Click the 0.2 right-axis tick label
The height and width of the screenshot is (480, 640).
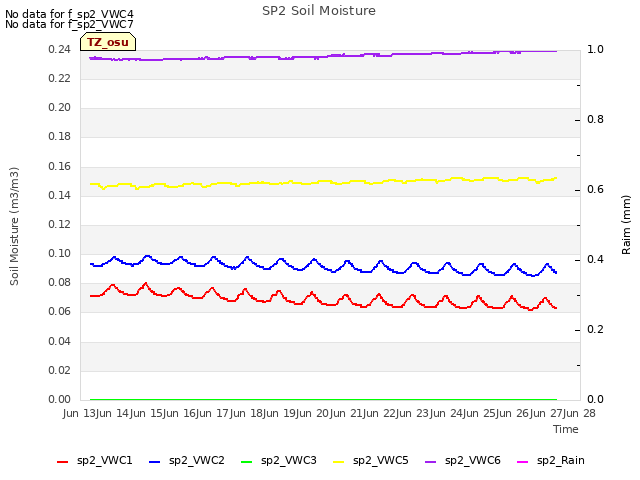pyautogui.click(x=595, y=329)
